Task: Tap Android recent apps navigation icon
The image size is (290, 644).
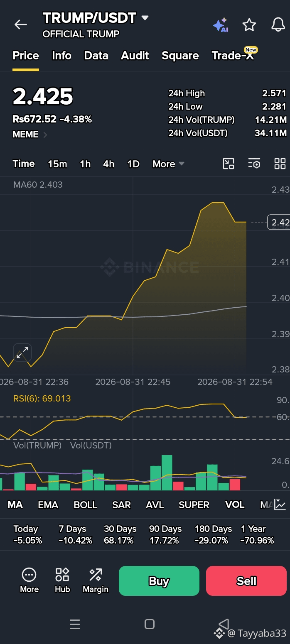Action: coord(75,624)
